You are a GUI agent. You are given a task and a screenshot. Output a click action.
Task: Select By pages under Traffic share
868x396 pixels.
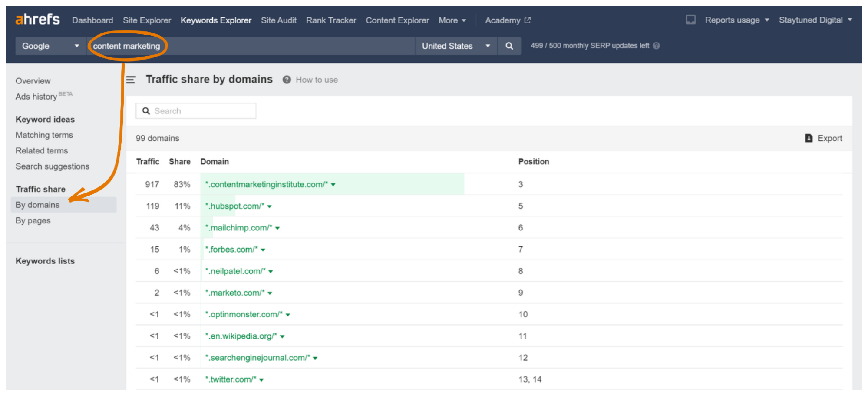tap(33, 220)
